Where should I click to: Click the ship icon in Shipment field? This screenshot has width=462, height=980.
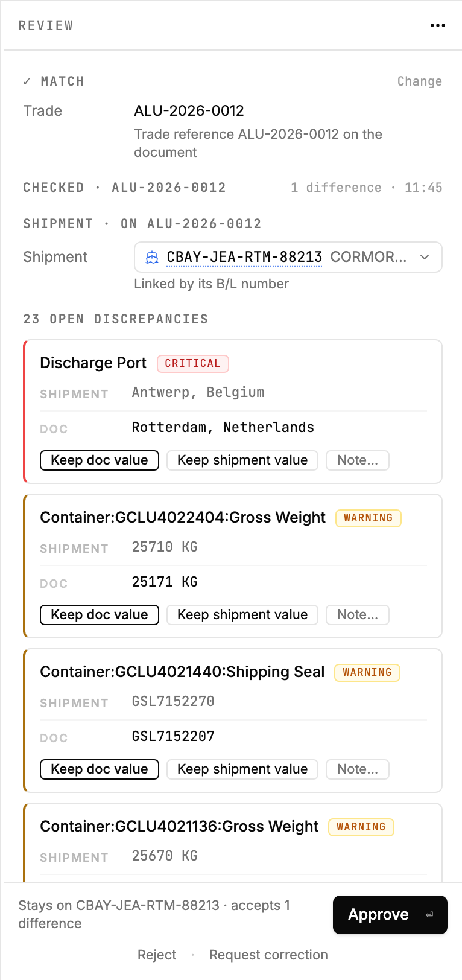coord(152,258)
